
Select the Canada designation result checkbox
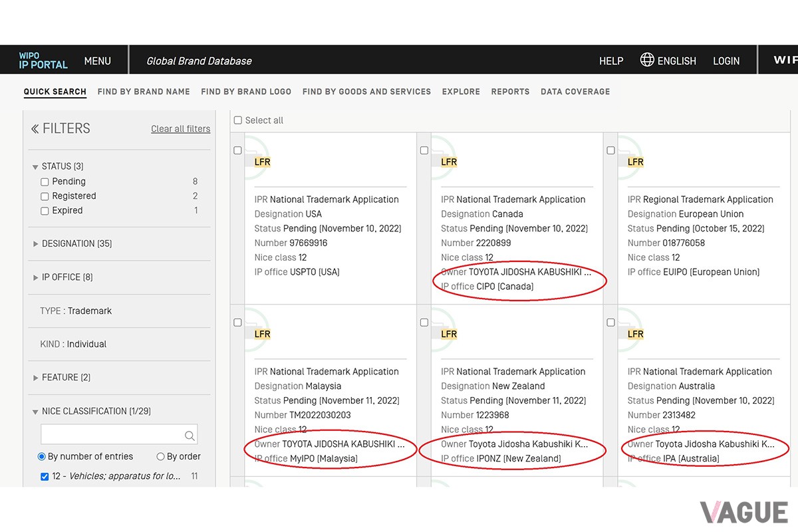(x=424, y=150)
